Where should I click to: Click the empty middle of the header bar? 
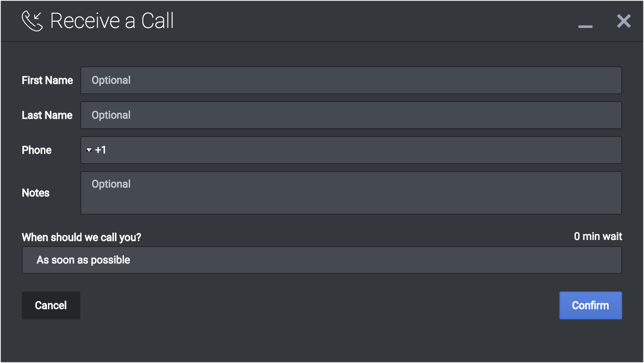(x=375, y=21)
